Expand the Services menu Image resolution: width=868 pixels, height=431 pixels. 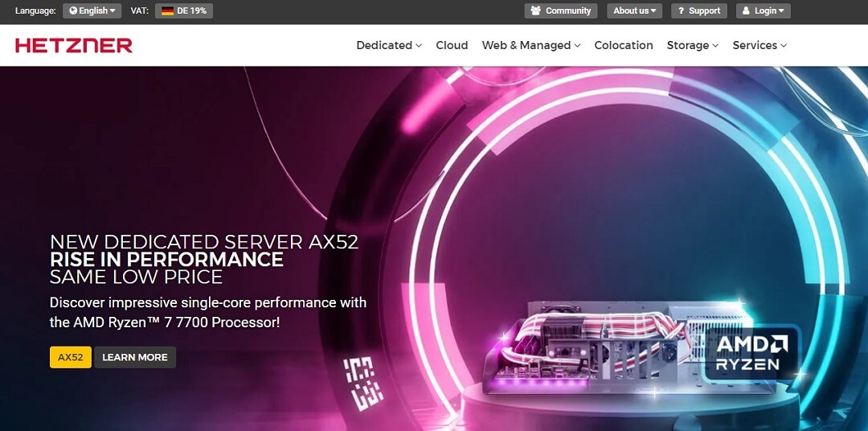(759, 45)
